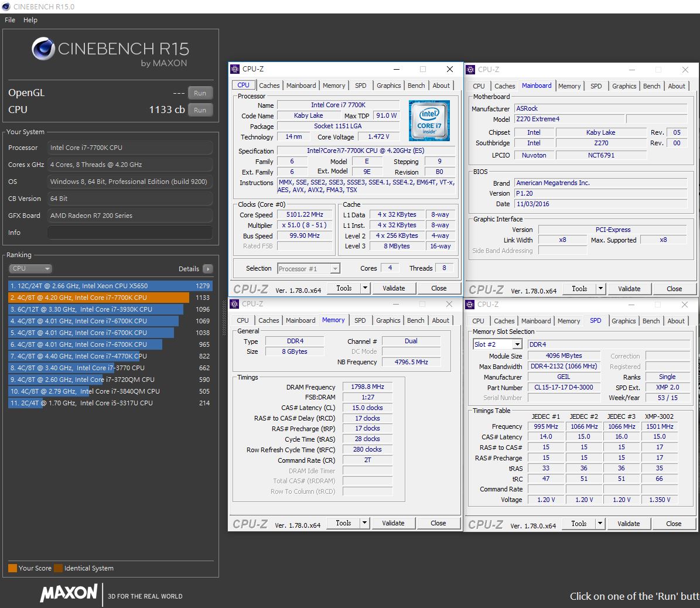The width and height of the screenshot is (700, 608).
Task: Open About tab in the SPD tab window
Action: (x=676, y=321)
